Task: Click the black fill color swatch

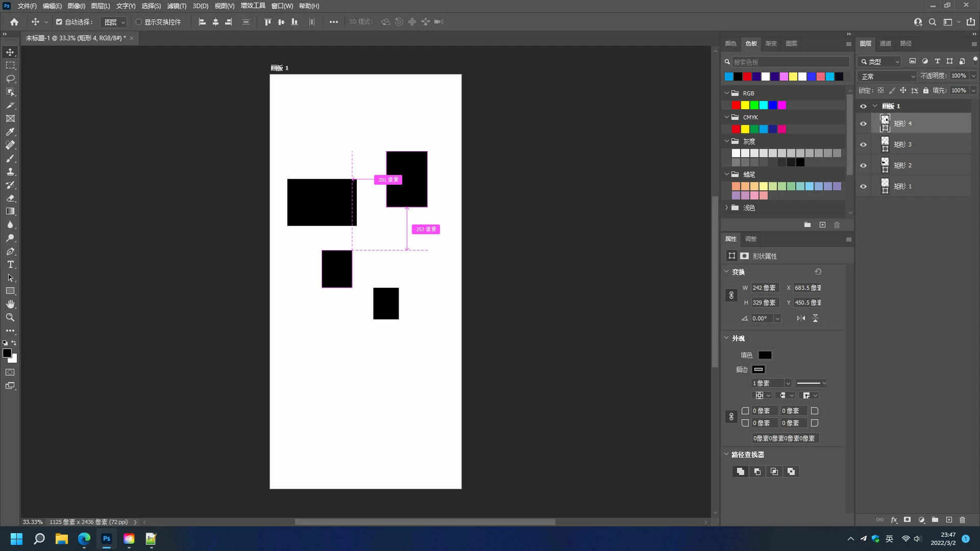Action: click(x=765, y=355)
